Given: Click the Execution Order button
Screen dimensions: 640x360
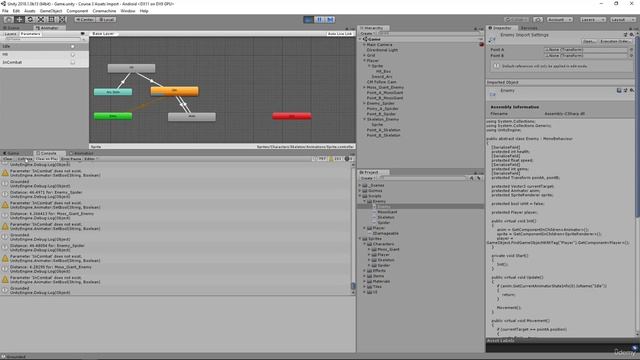Looking at the screenshot, I should pos(616,42).
